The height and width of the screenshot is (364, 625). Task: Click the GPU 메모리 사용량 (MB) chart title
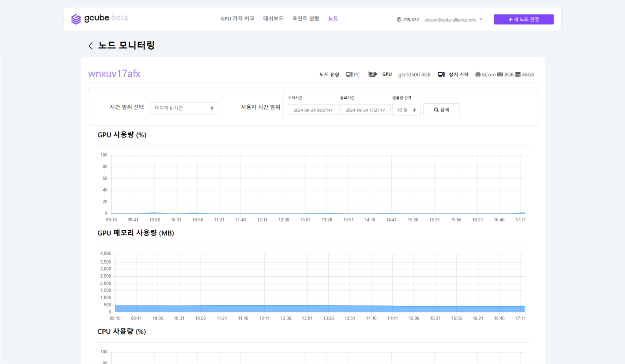tap(135, 233)
